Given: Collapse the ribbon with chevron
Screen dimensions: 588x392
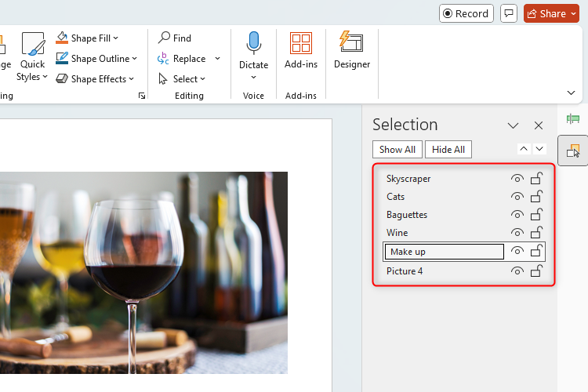Looking at the screenshot, I should click(x=571, y=93).
